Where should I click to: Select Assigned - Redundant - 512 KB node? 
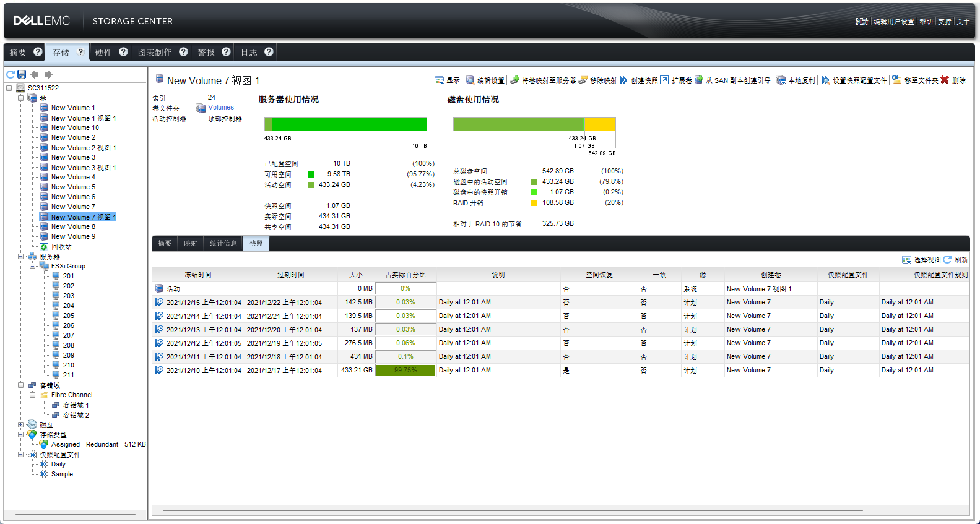(x=98, y=444)
